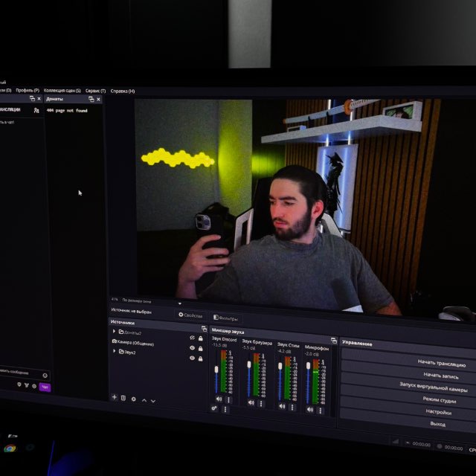
Task: Hide the Звук2 source group
Action: [x=192, y=358]
